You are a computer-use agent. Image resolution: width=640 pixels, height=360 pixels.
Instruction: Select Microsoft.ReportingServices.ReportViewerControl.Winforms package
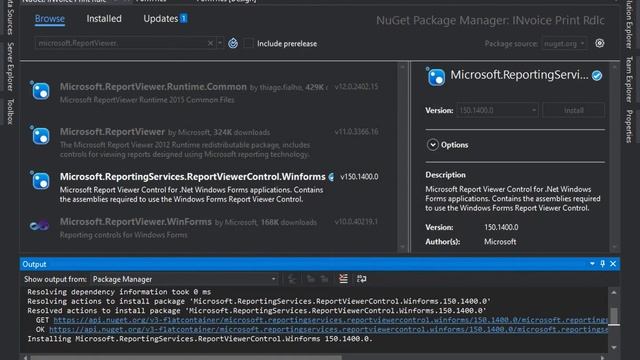coord(208,187)
